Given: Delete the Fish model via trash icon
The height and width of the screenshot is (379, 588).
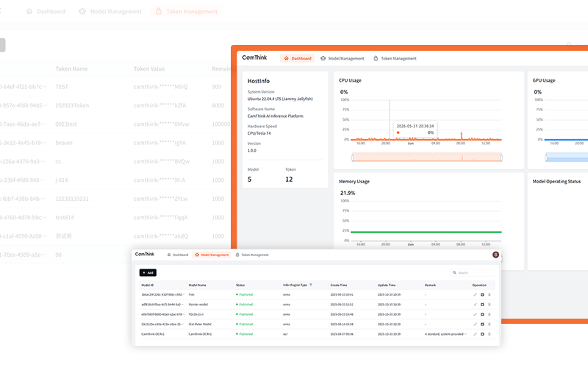Looking at the screenshot, I should [490, 295].
